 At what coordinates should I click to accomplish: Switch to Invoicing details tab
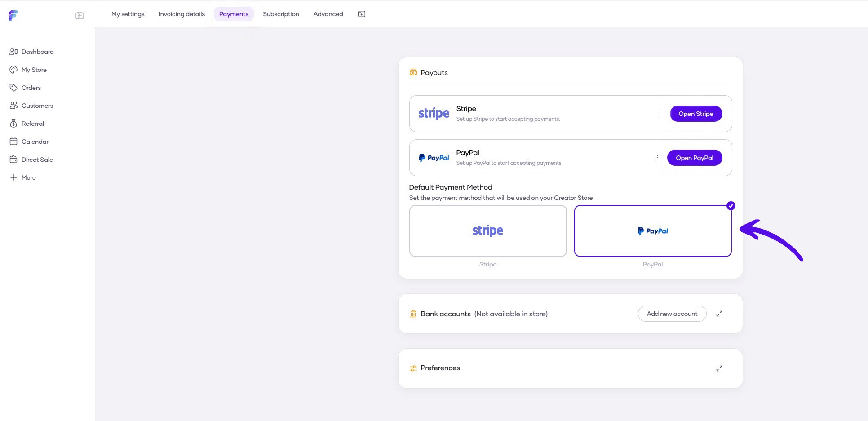182,14
